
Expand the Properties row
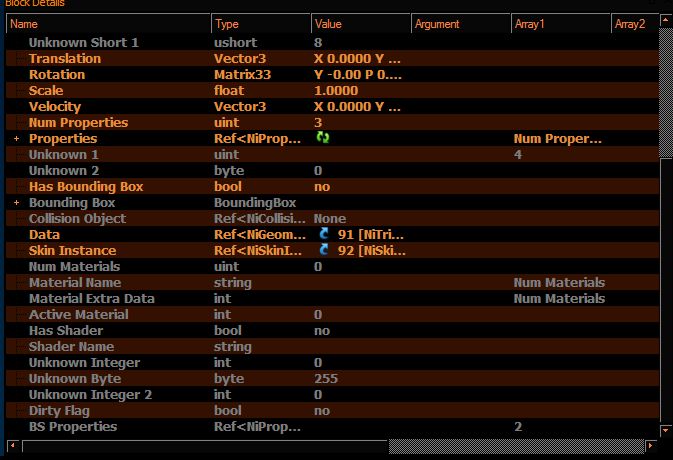tap(16, 139)
